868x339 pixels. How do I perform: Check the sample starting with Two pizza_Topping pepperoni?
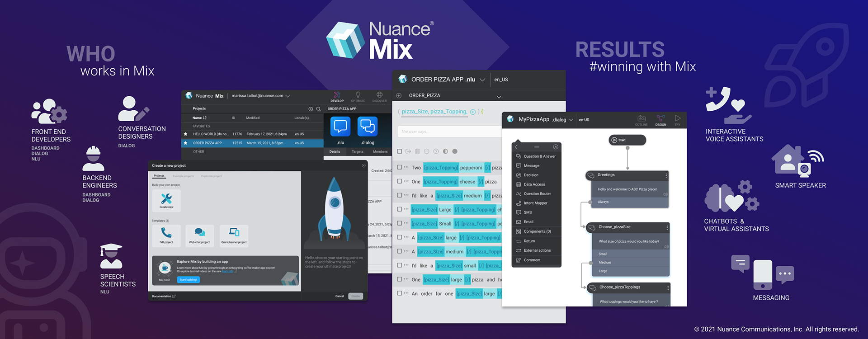pyautogui.click(x=399, y=167)
